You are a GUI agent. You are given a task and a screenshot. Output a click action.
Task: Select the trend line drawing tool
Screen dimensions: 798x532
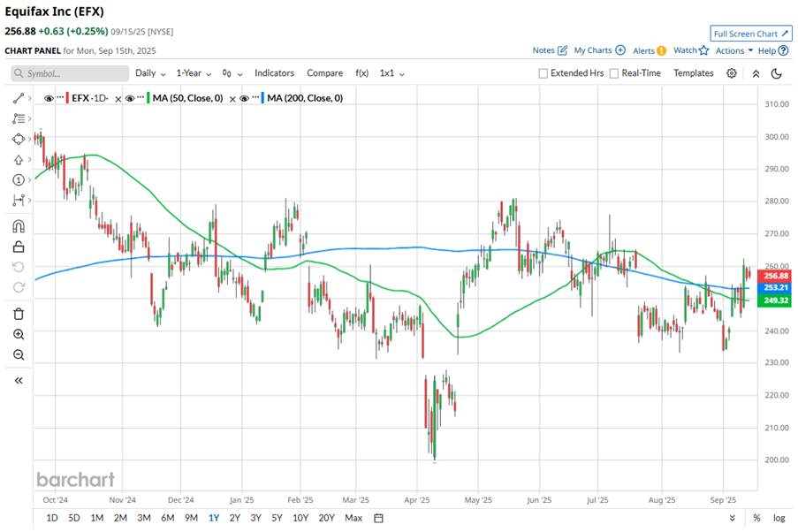19,98
